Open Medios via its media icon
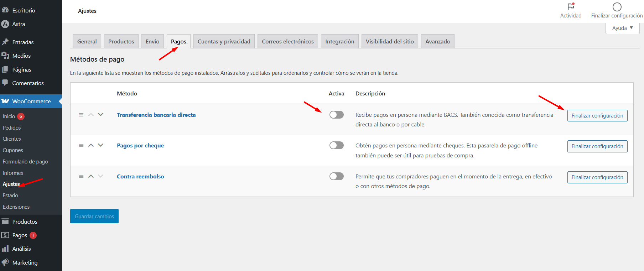 5,56
